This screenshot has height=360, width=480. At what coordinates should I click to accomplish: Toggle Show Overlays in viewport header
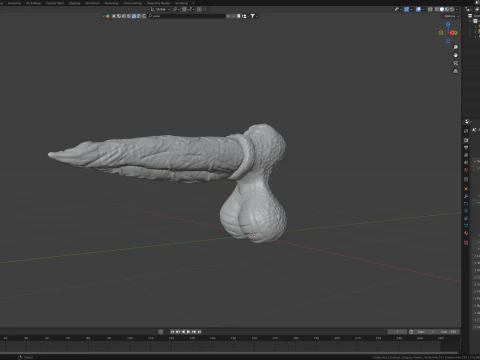point(418,9)
